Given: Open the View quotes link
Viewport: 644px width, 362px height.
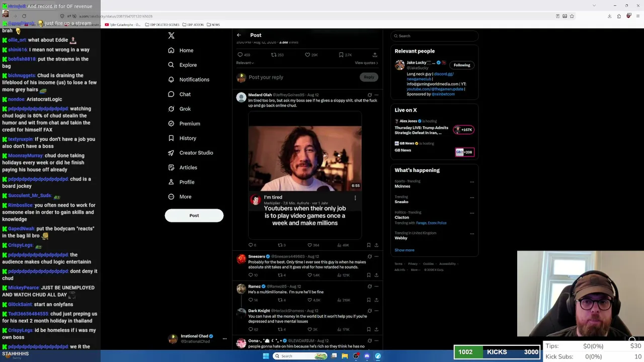Looking at the screenshot, I should [x=366, y=63].
